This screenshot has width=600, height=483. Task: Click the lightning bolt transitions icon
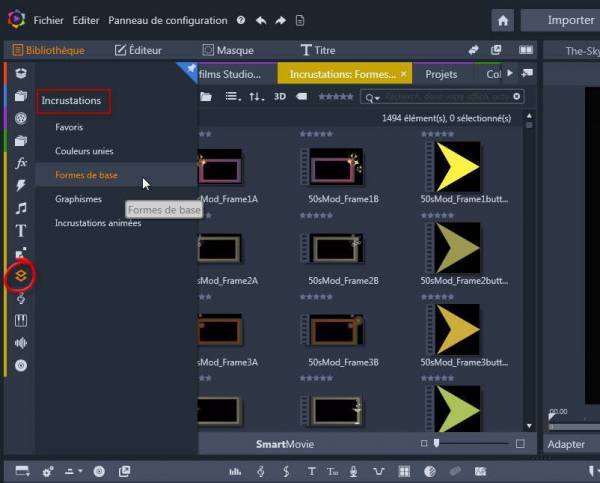(21, 185)
